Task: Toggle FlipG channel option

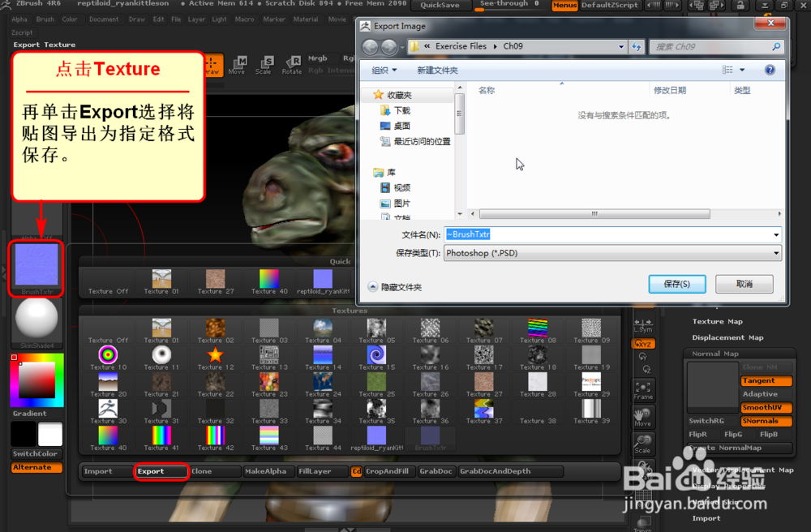Action: coord(733,435)
